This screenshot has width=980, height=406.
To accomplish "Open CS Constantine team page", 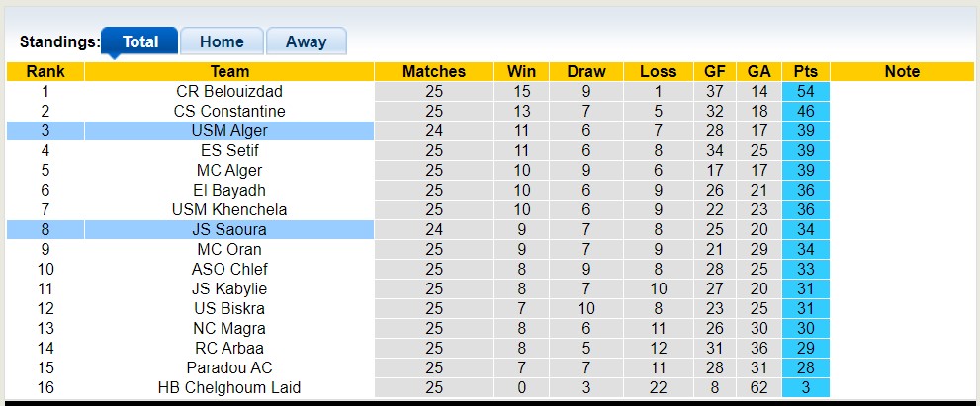I will pyautogui.click(x=229, y=111).
